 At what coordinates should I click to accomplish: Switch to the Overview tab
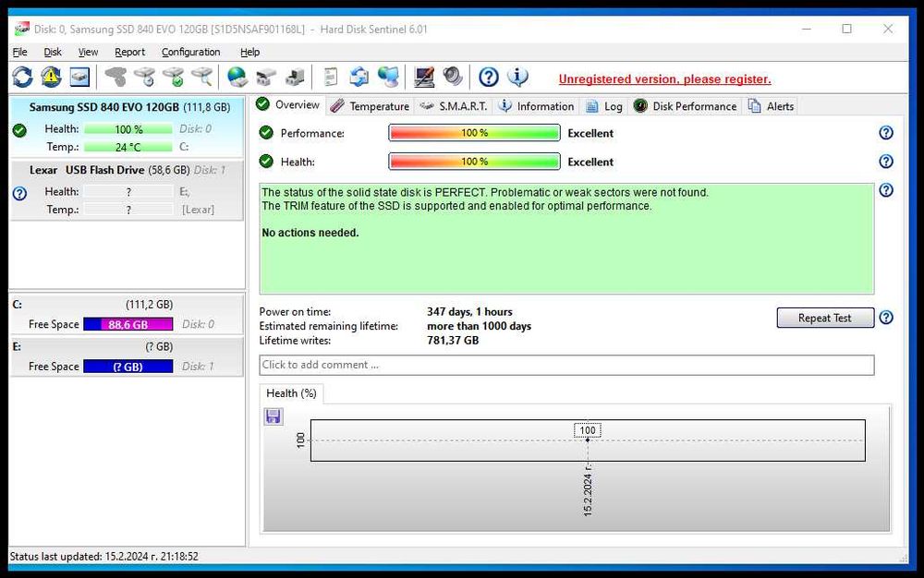(x=288, y=104)
